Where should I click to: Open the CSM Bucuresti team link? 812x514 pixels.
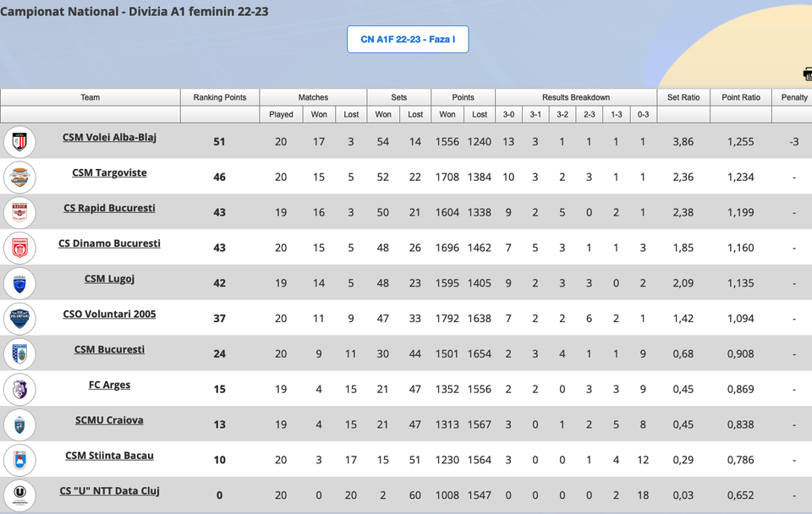pyautogui.click(x=109, y=349)
